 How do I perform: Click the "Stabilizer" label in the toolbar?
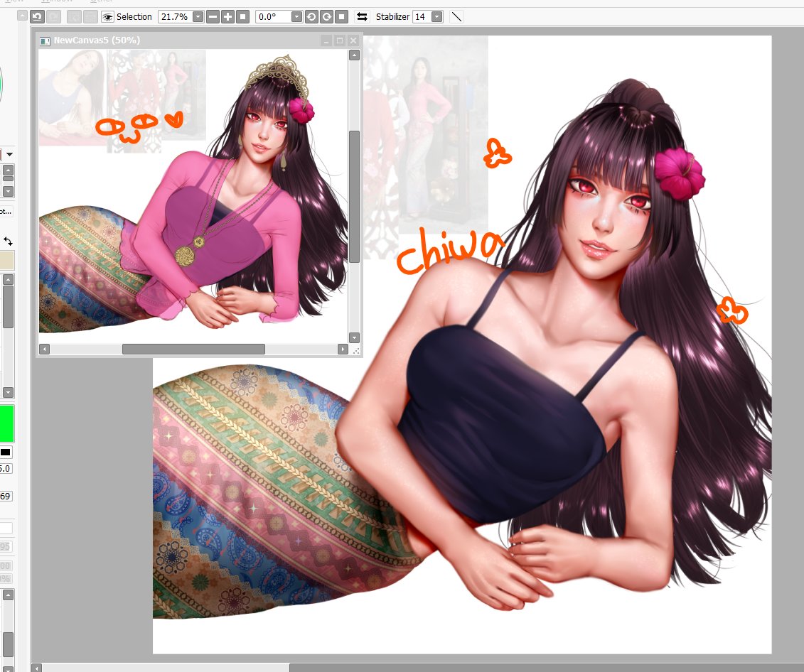point(392,17)
